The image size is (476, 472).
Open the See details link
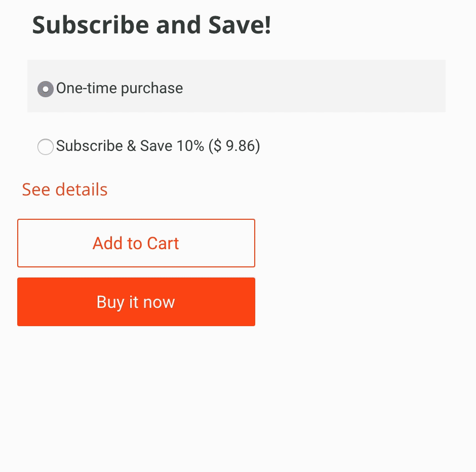[65, 189]
